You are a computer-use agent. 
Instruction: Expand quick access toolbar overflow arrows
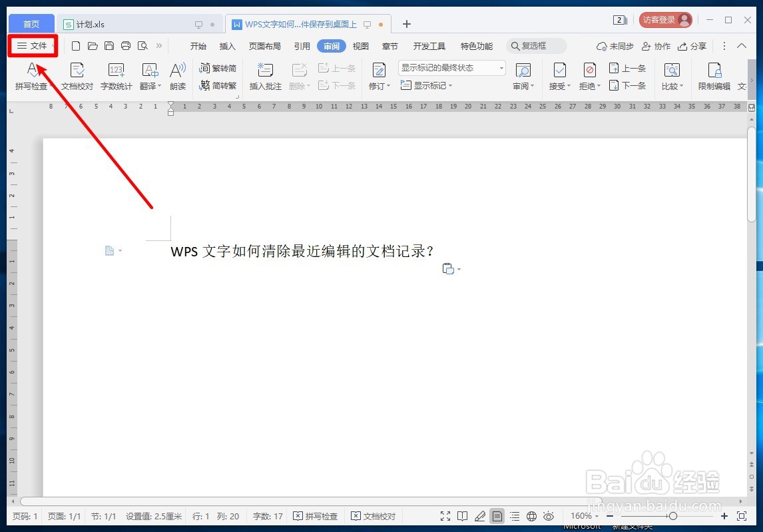tap(158, 46)
